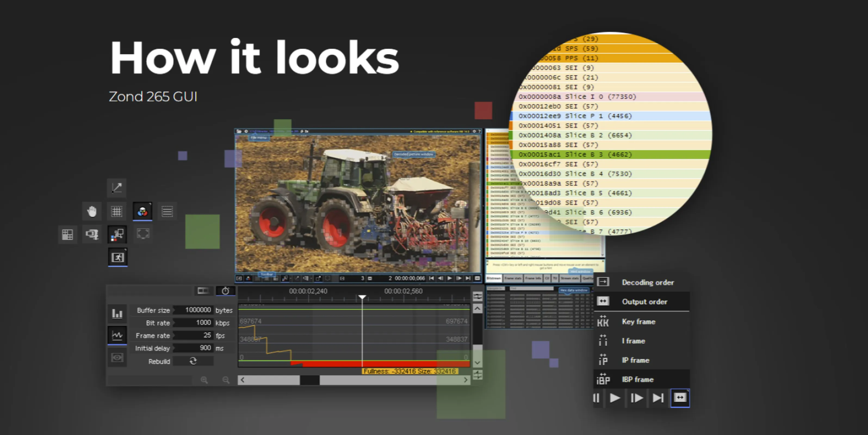This screenshot has width=868, height=435.
Task: Click the timeline right scroll arrow
Action: [x=466, y=380]
